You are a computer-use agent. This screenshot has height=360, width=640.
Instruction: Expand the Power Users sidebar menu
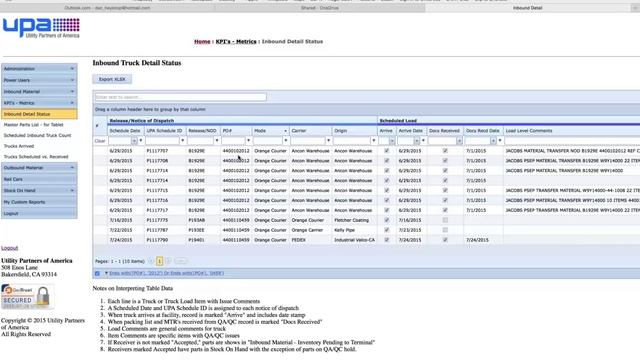pos(39,80)
